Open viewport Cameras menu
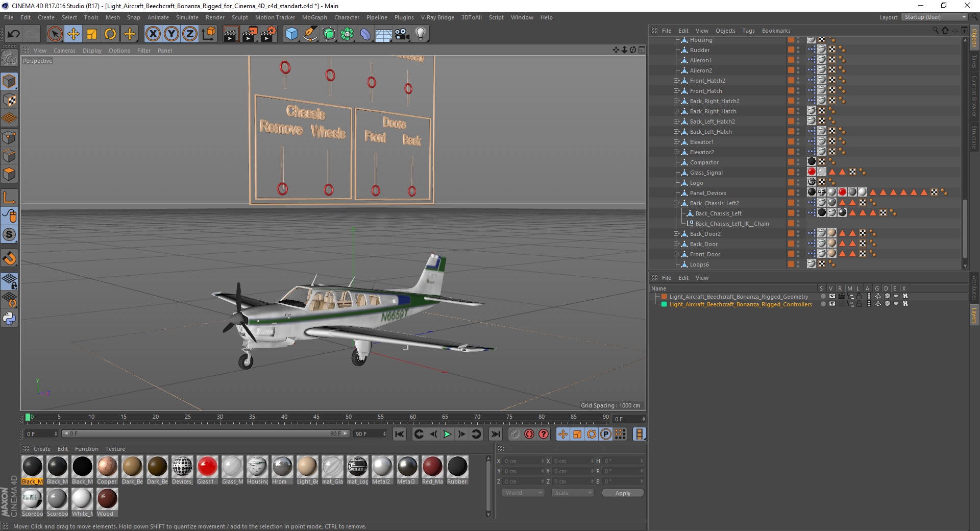The height and width of the screenshot is (531, 980). click(64, 51)
